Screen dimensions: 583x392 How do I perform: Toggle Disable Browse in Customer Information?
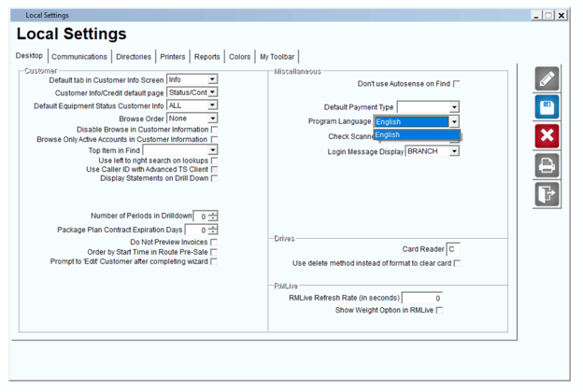click(214, 130)
